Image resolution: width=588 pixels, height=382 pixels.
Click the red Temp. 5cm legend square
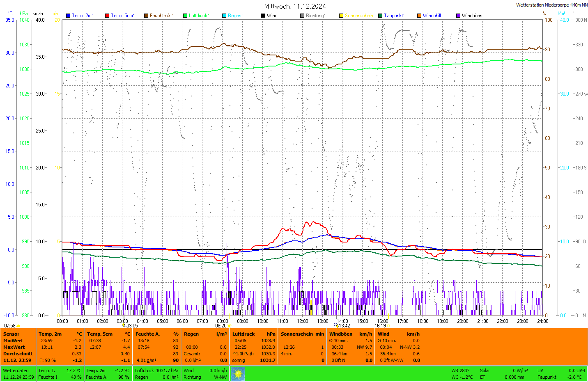pyautogui.click(x=107, y=16)
